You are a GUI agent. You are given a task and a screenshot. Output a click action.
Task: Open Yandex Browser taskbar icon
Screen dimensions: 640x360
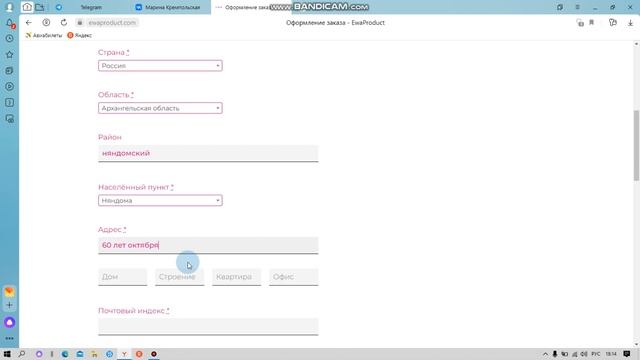click(x=124, y=354)
